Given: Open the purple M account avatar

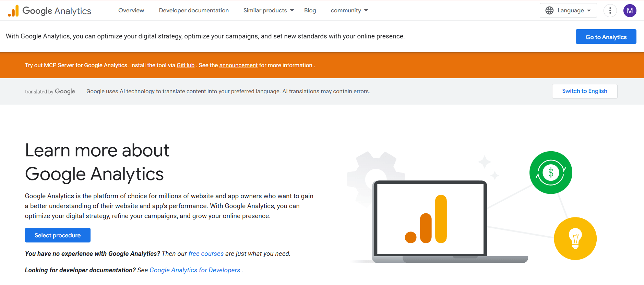Looking at the screenshot, I should [630, 11].
